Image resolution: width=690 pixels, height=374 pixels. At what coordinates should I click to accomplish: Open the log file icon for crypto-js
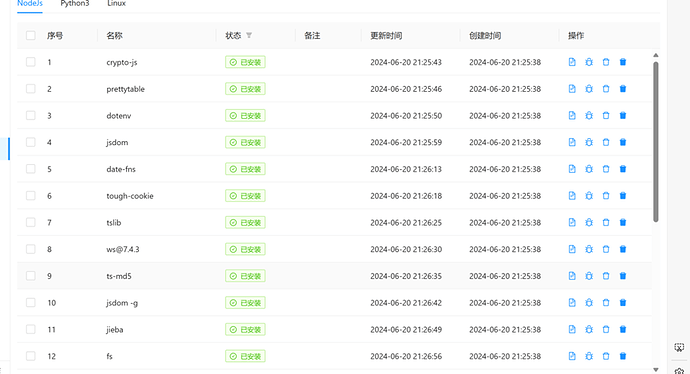click(x=572, y=62)
